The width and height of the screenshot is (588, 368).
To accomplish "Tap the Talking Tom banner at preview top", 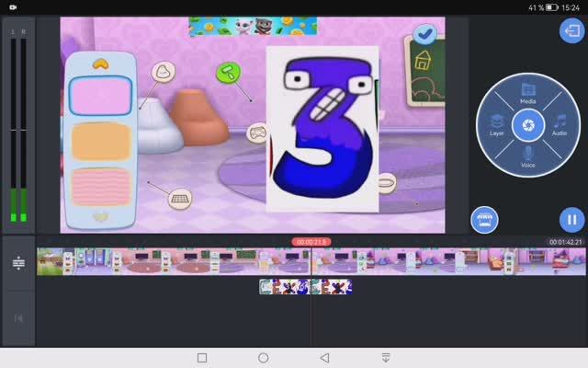I will click(254, 27).
